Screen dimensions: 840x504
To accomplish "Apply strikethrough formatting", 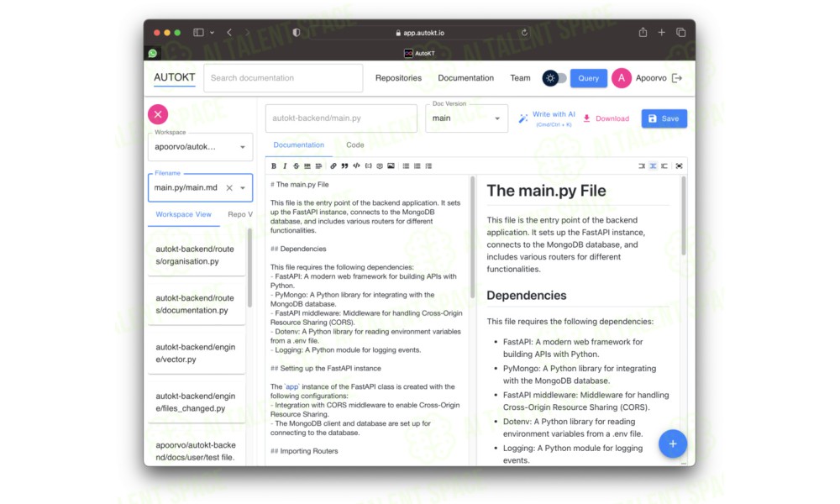I will (x=297, y=166).
